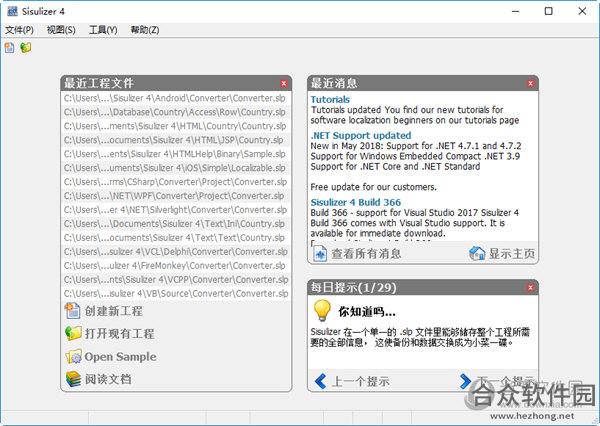Viewport: 600px width, 426px height.
Task: Click the Sisulizer 4 title bar icon
Action: click(12, 11)
